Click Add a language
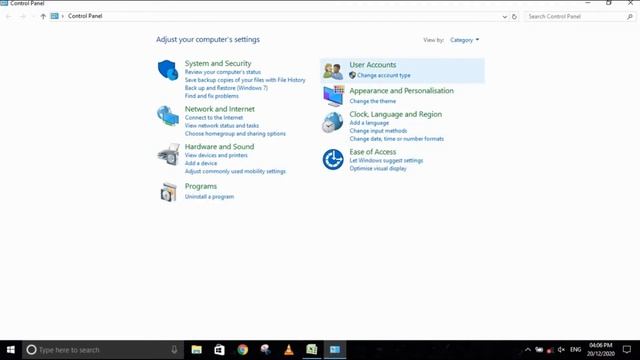Image resolution: width=640 pixels, height=360 pixels. pos(369,123)
